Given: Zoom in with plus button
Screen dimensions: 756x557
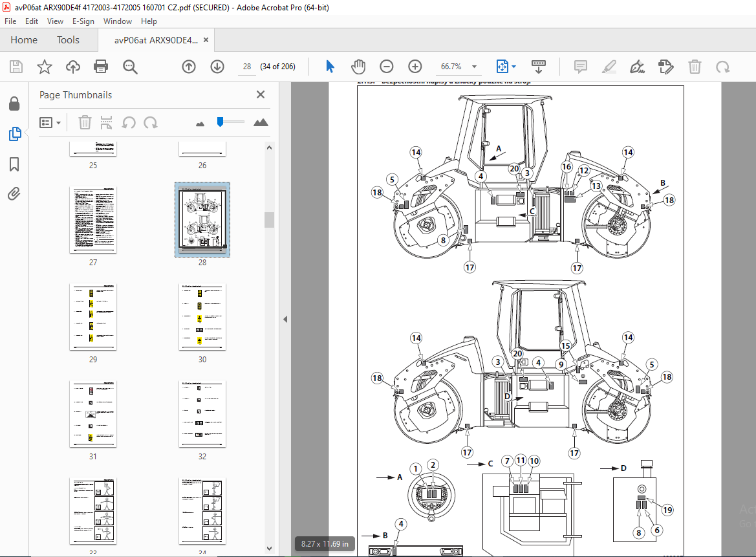Looking at the screenshot, I should pyautogui.click(x=415, y=67).
